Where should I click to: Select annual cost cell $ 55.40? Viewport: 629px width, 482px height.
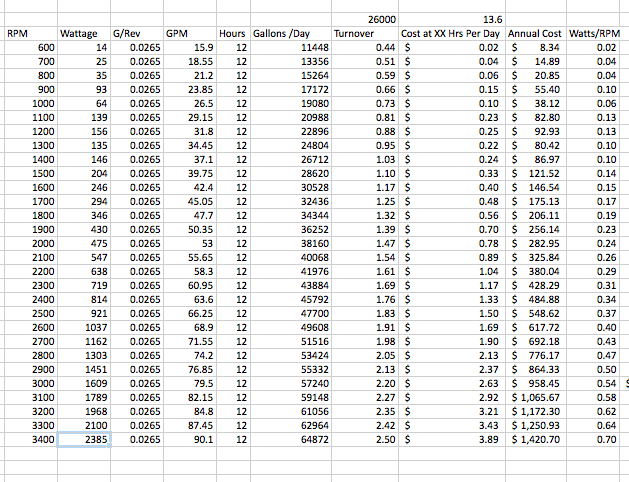click(536, 89)
